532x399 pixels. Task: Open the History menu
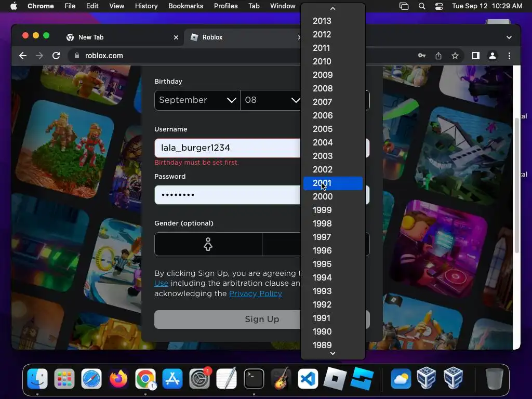[146, 6]
